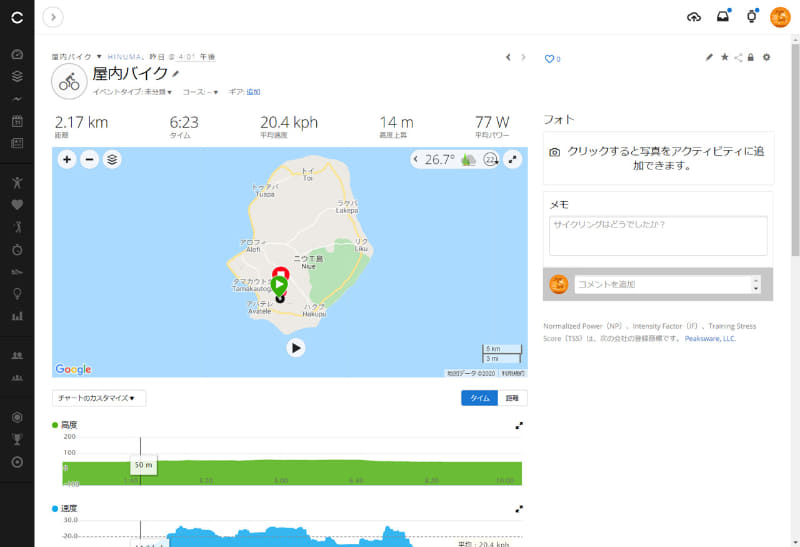Image resolution: width=800 pixels, height=547 pixels.
Task: Mark activity as favorite with star icon
Action: tap(724, 57)
